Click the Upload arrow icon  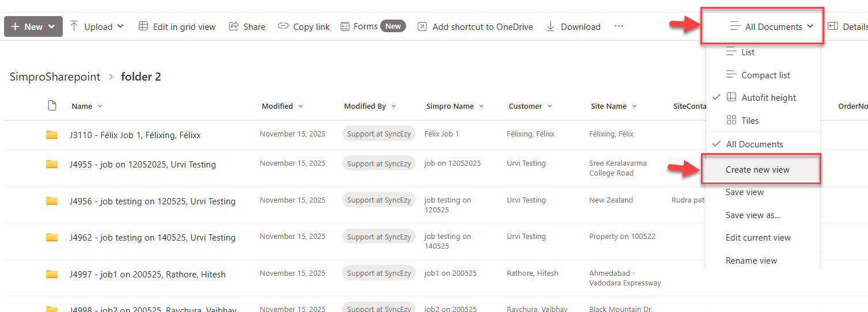pyautogui.click(x=74, y=26)
